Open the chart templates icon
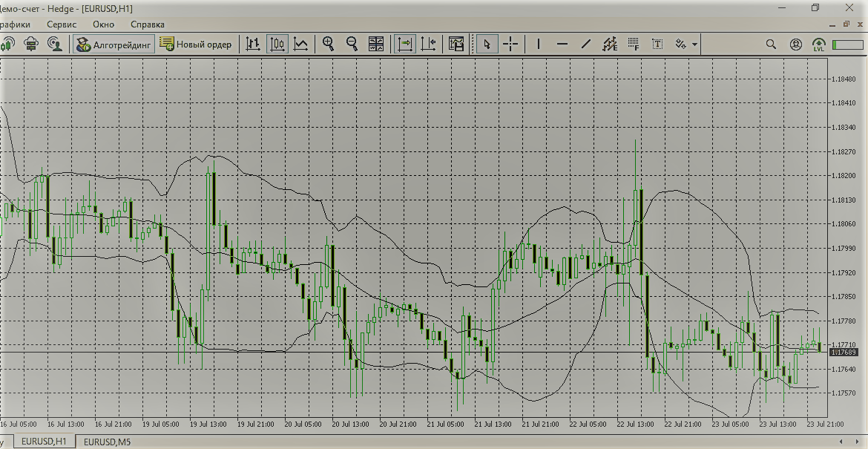 pos(456,44)
